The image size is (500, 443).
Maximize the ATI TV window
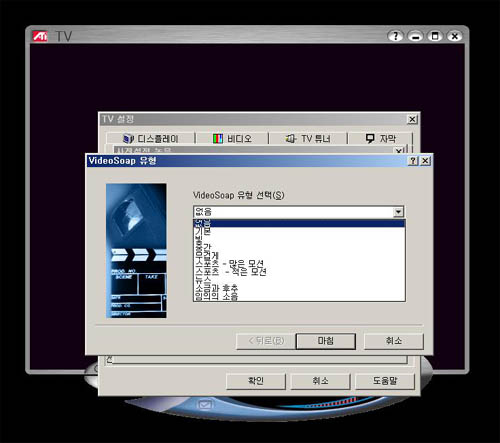tap(435, 36)
